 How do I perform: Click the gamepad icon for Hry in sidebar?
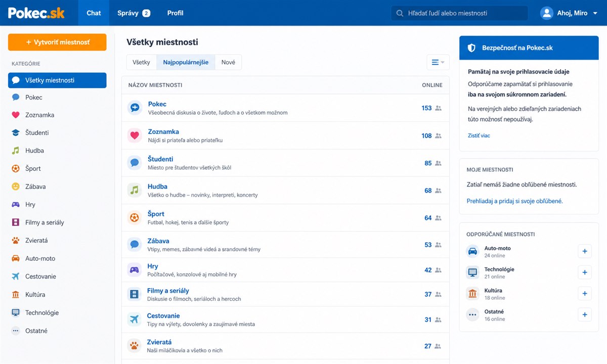coord(16,204)
